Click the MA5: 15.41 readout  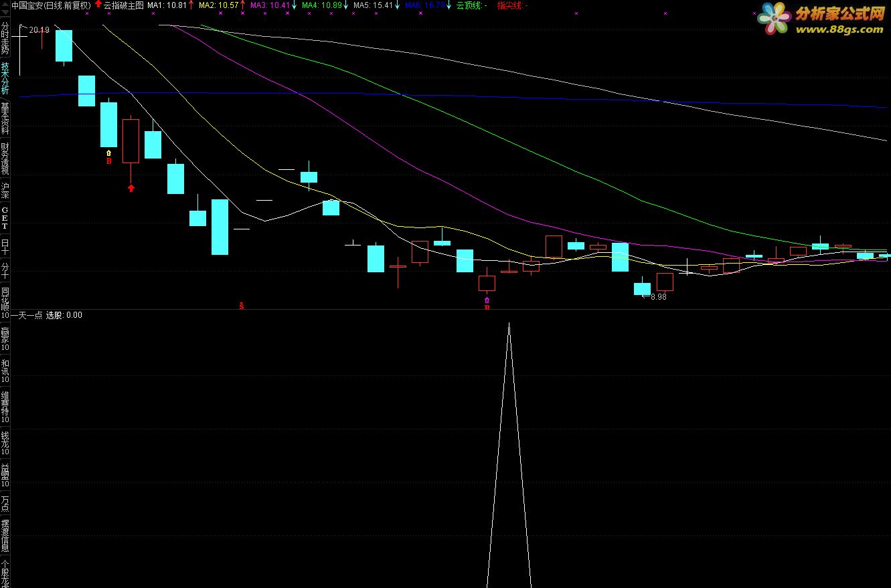pyautogui.click(x=373, y=5)
